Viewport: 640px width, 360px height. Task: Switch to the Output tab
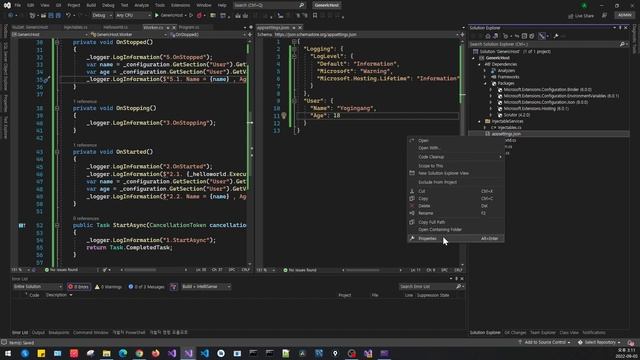38,333
